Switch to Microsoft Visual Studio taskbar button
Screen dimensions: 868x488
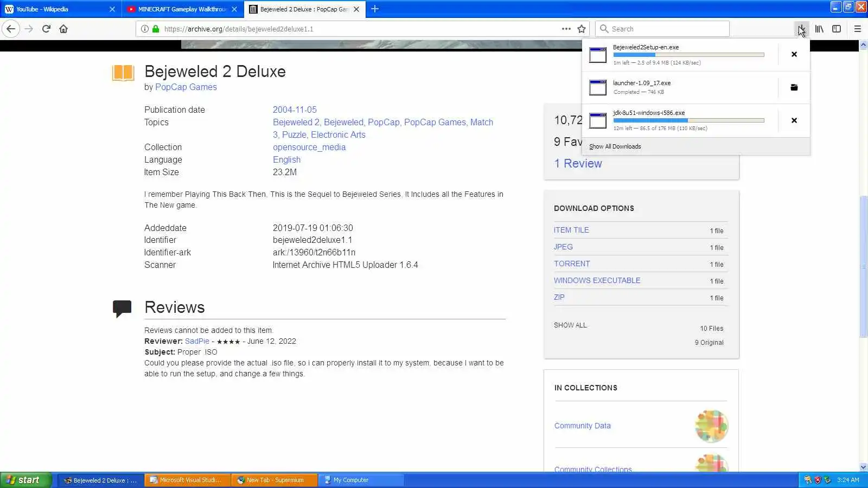click(x=187, y=480)
